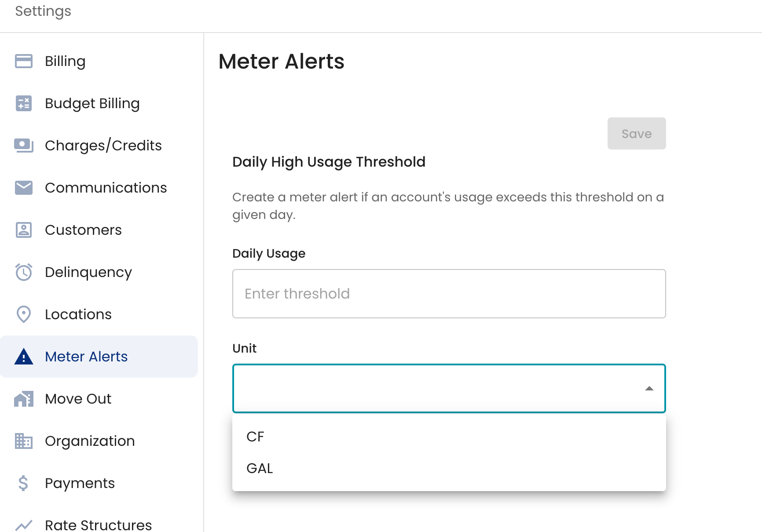Go to Communications settings label

tap(106, 188)
